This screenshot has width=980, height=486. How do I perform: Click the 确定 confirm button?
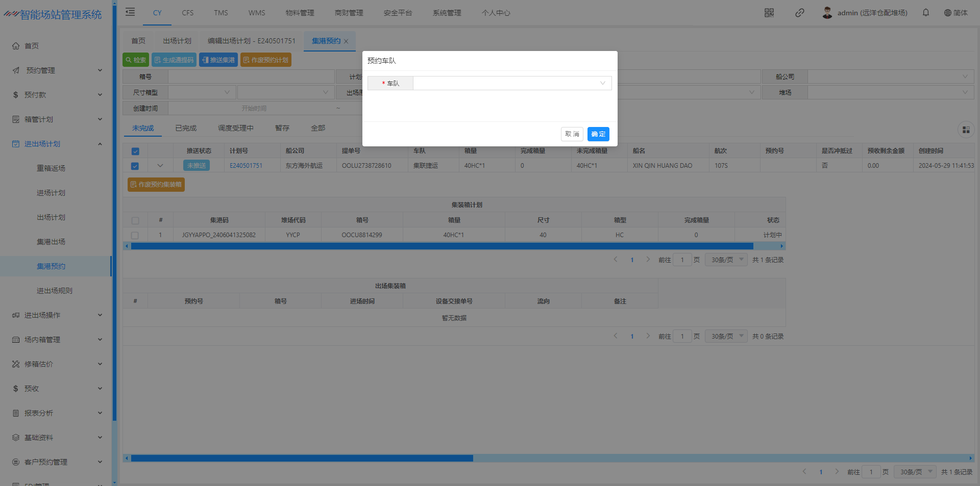598,134
